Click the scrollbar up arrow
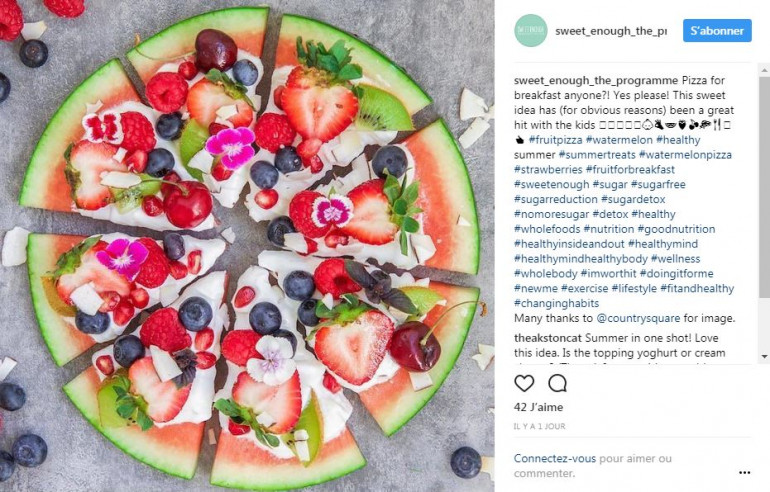Image resolution: width=770 pixels, height=492 pixels. tap(764, 71)
